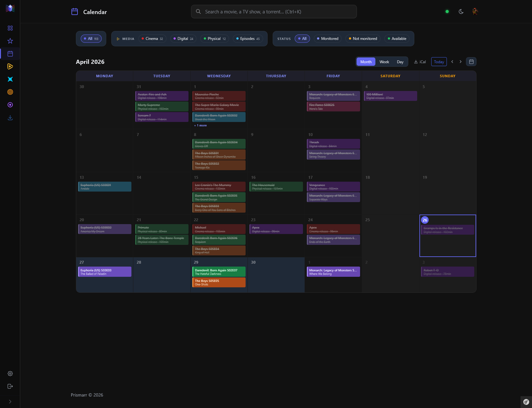532x408 pixels.
Task: Open 100 Million! event on Saturday 4
Action: point(390,96)
